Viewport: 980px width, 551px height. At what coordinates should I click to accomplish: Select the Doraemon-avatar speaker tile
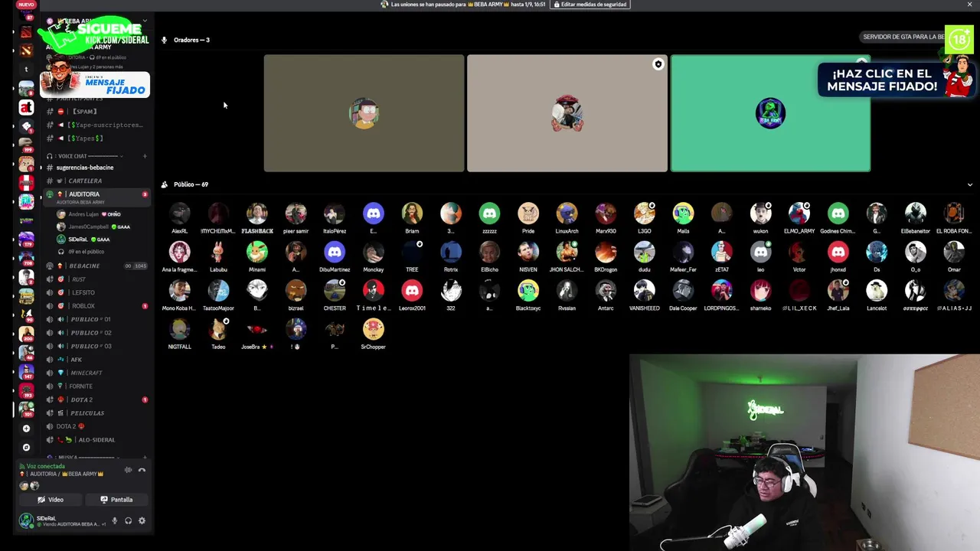pyautogui.click(x=364, y=113)
